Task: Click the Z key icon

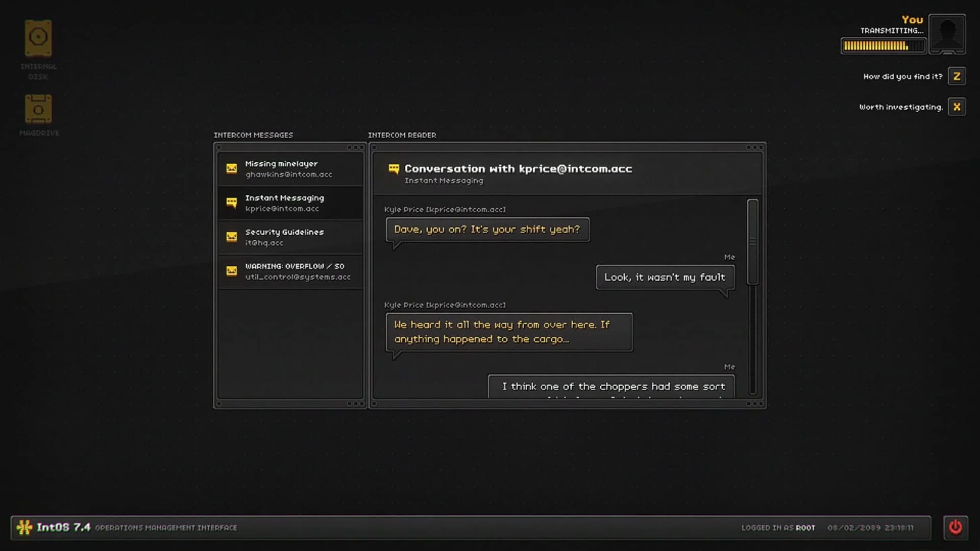Action: tap(957, 76)
